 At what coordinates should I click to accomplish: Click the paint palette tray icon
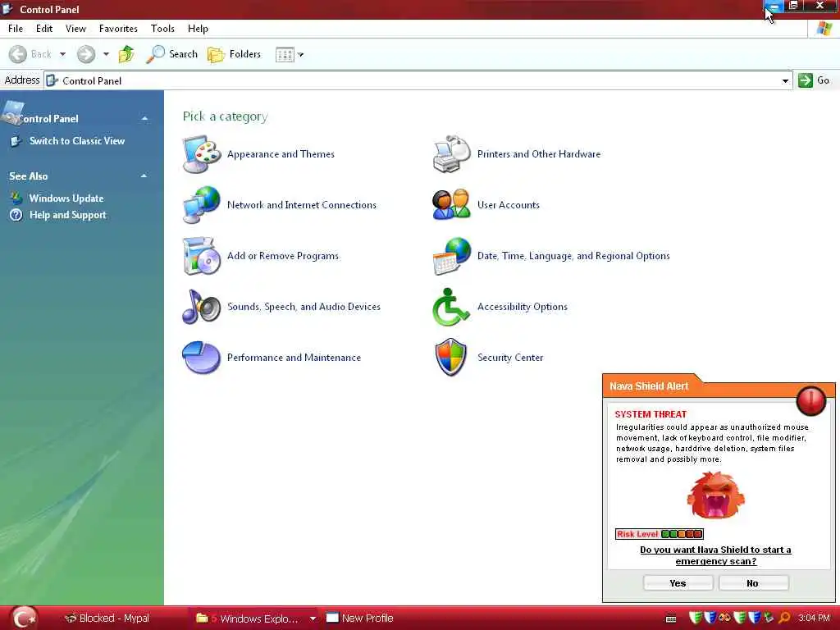[725, 618]
